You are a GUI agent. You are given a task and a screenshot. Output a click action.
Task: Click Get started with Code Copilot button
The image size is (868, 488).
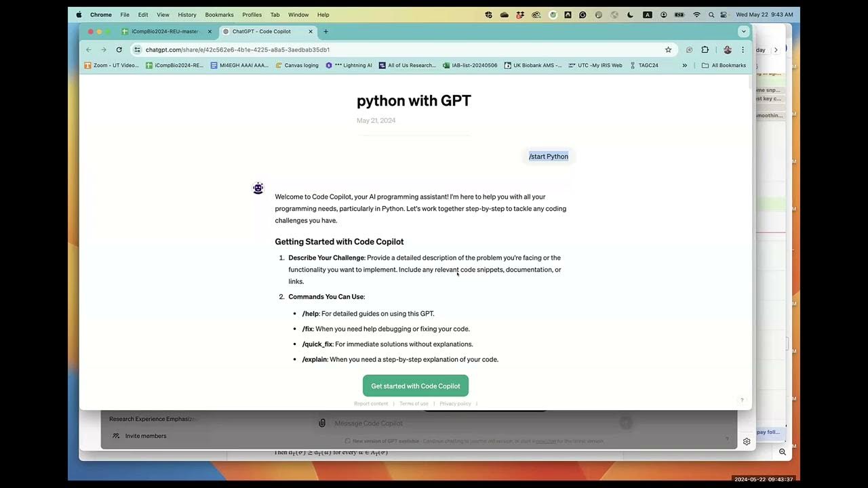(x=415, y=386)
